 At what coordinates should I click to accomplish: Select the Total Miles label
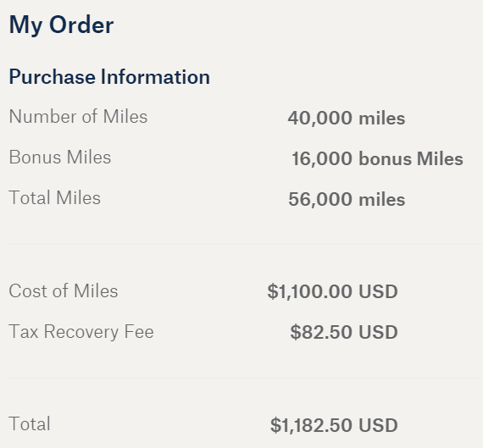[55, 197]
